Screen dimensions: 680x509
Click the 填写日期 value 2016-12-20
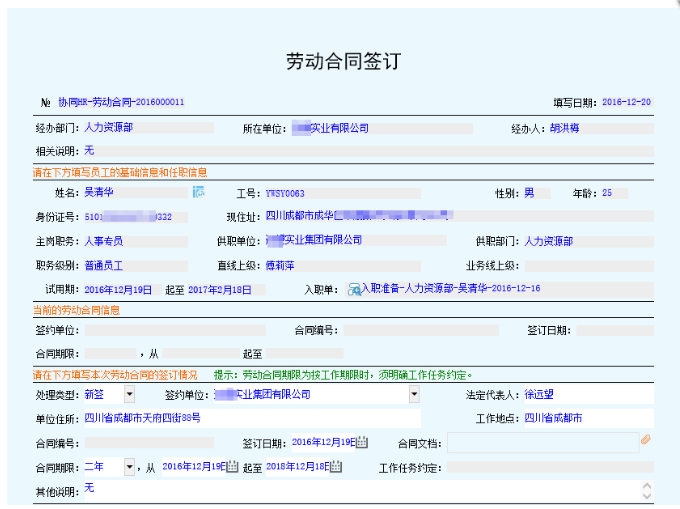tap(627, 102)
